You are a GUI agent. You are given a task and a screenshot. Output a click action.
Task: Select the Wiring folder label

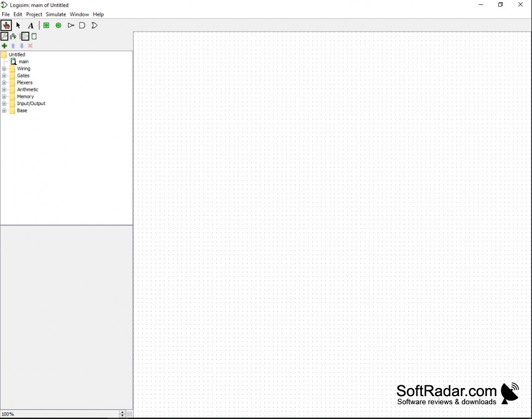[24, 69]
